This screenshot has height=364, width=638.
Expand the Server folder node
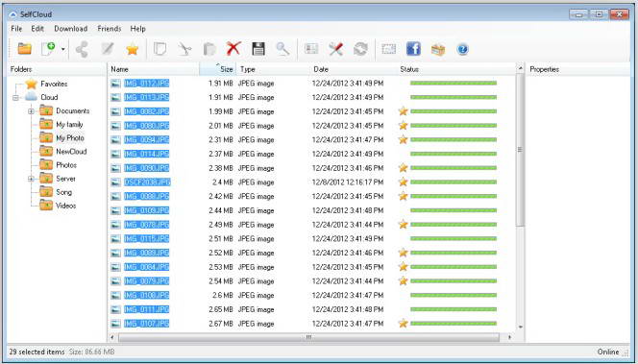31,179
